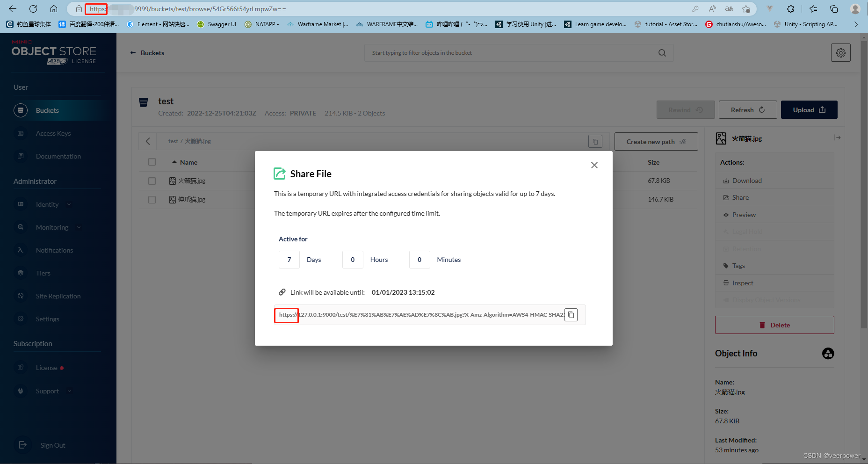This screenshot has height=464, width=868.
Task: Click Buckets back arrow link
Action: point(147,53)
